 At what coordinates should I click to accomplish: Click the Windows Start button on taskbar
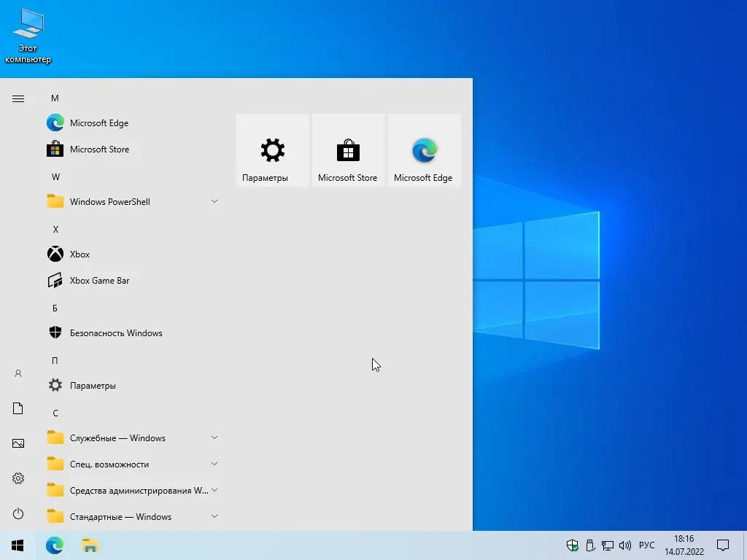coord(18,545)
